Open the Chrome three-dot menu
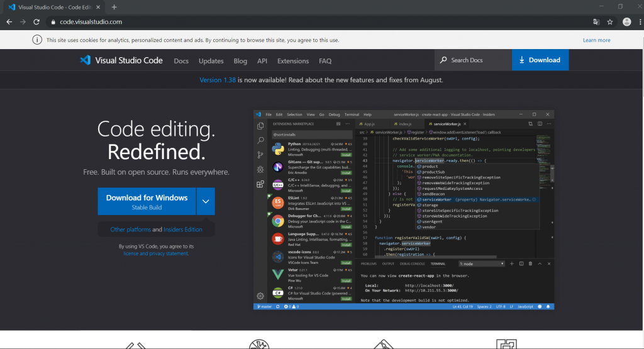 click(640, 22)
